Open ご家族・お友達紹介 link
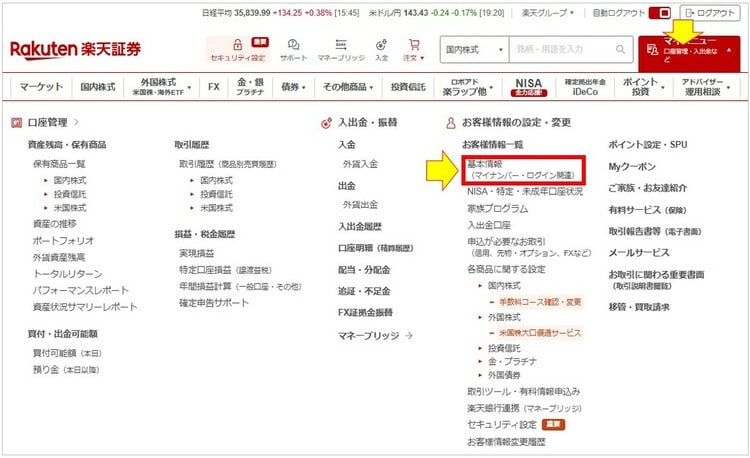 (x=648, y=188)
